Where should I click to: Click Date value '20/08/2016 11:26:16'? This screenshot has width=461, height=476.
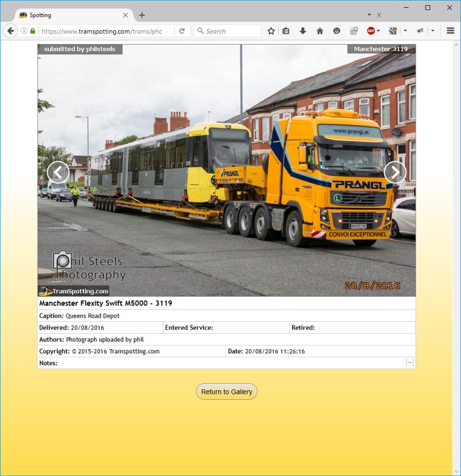click(275, 351)
